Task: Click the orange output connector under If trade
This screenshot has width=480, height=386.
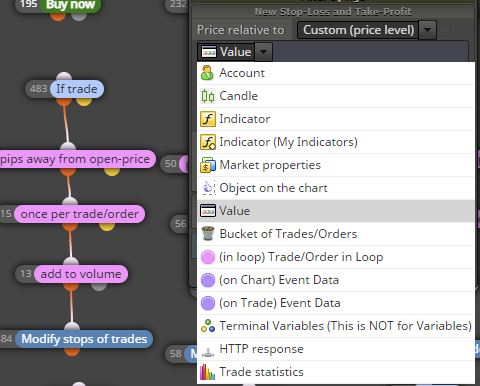Action: (64, 101)
